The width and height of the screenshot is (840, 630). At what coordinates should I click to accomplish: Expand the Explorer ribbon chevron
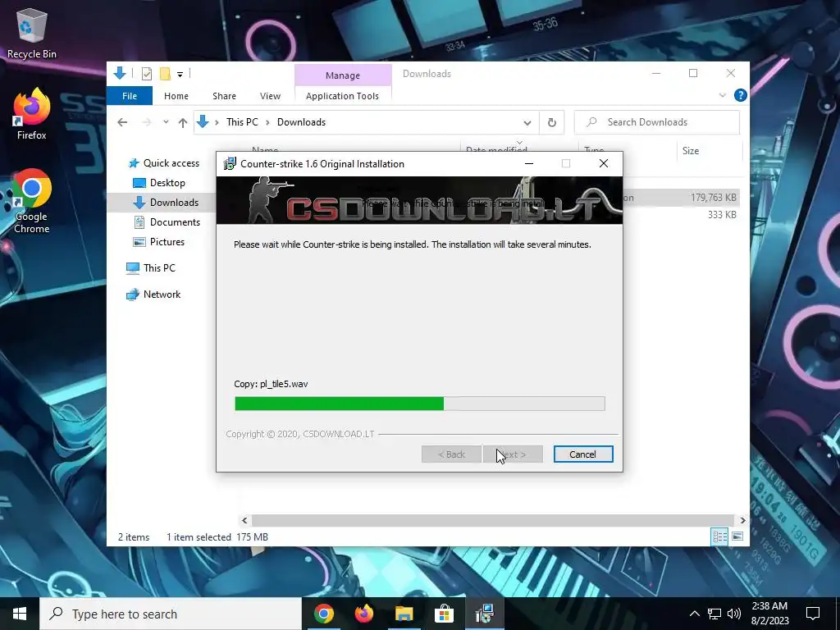pyautogui.click(x=722, y=95)
